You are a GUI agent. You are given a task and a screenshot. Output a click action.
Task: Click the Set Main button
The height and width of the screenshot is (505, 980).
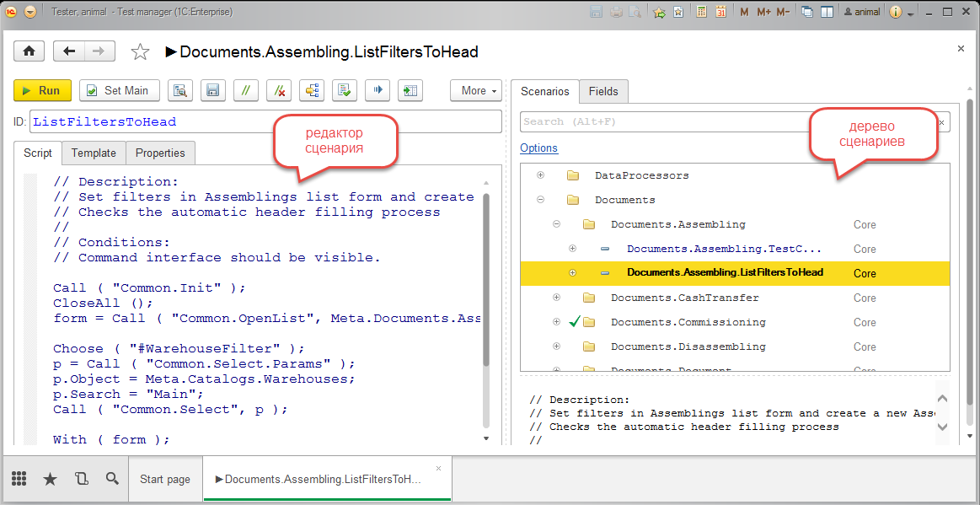(120, 90)
